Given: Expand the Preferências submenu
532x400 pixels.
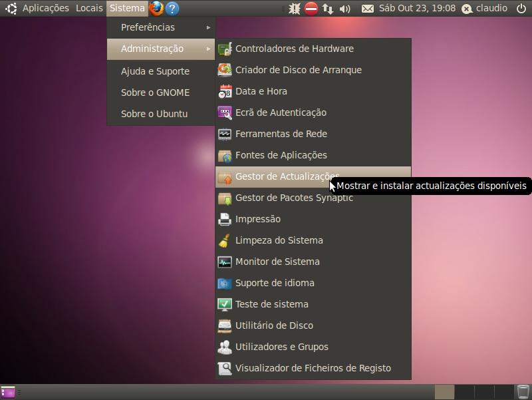Looking at the screenshot, I should [160, 27].
